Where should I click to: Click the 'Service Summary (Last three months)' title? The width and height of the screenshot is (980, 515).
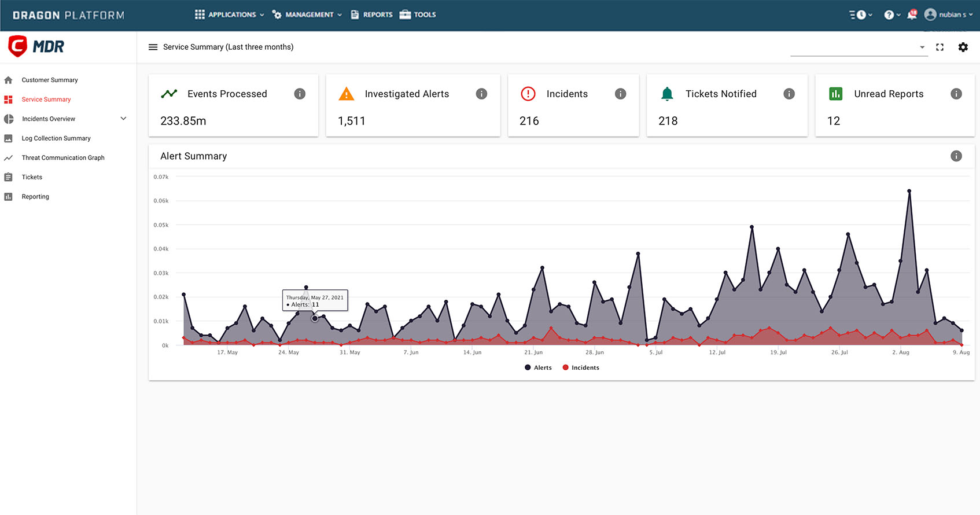(x=229, y=47)
